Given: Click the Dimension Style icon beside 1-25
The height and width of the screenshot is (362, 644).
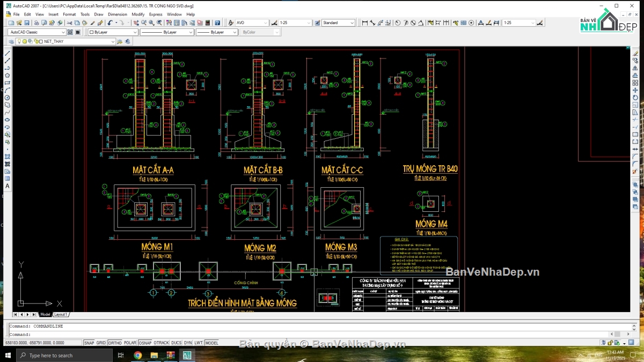Looking at the screenshot, I should pos(274,23).
